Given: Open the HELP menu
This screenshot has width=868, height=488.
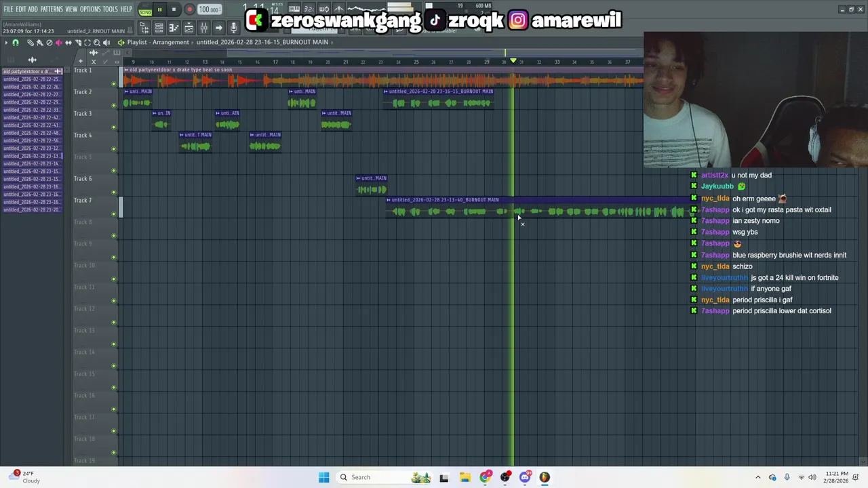Looking at the screenshot, I should 127,9.
